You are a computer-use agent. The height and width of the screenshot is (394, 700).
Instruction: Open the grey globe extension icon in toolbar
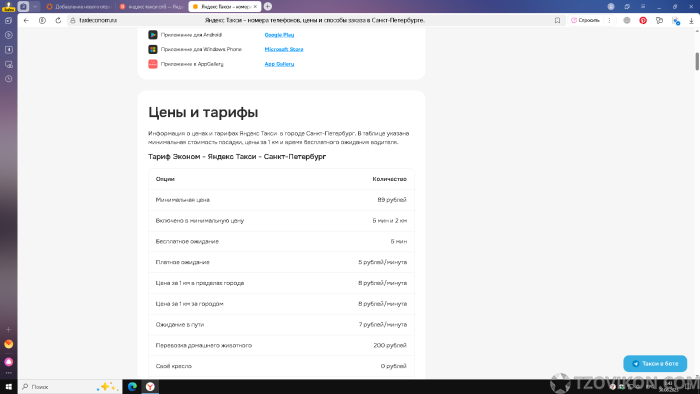[627, 21]
